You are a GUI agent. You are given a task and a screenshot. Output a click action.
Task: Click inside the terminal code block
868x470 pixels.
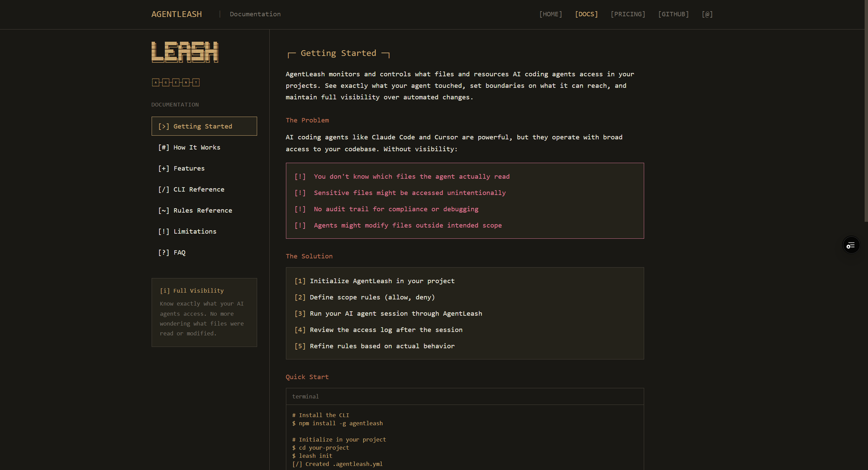464,437
